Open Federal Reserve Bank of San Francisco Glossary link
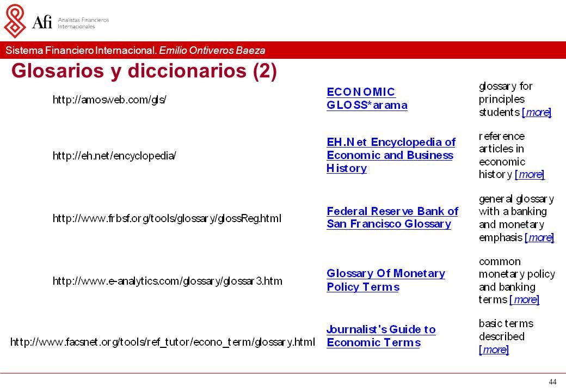 [392, 217]
